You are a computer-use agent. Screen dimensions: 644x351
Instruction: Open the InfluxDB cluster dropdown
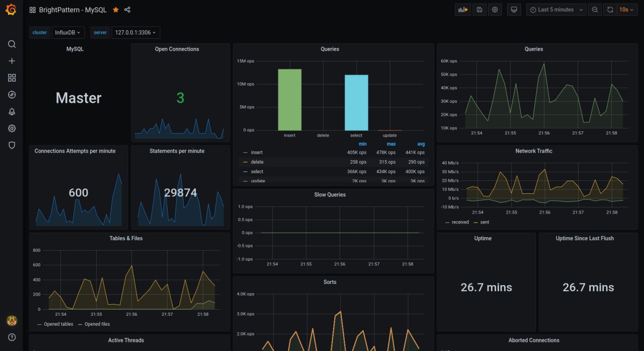(67, 32)
